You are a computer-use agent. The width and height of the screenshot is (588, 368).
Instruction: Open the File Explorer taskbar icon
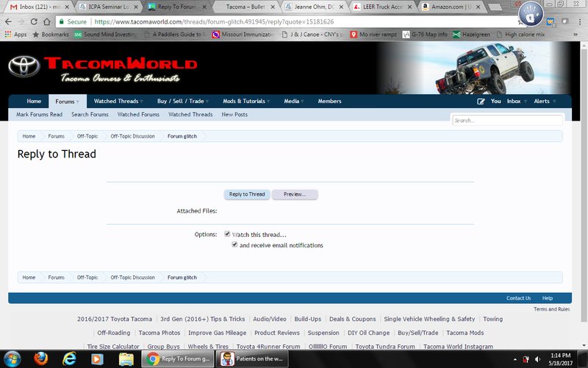tap(126, 359)
